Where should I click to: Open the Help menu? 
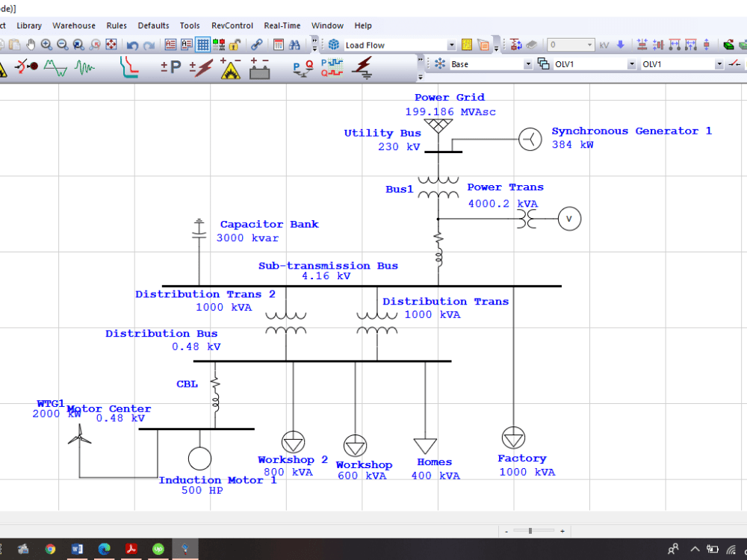tap(363, 25)
